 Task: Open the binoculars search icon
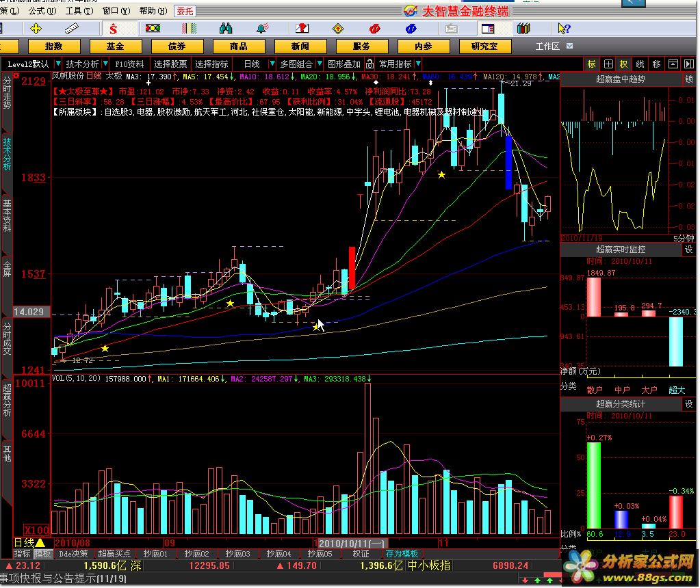tap(226, 29)
